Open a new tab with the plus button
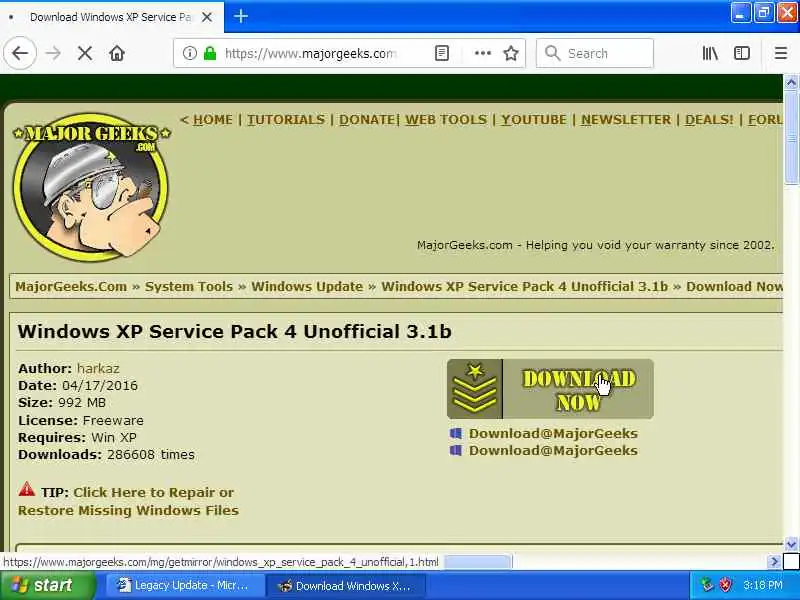 click(241, 16)
